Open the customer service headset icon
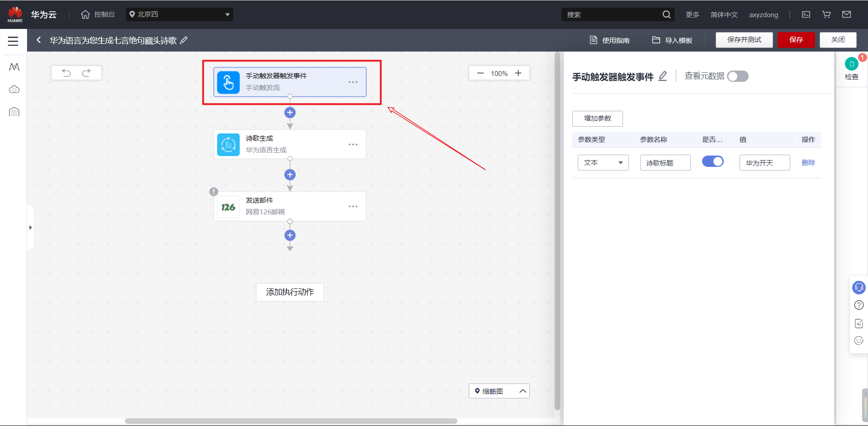Viewport: 868px width, 426px height. (x=859, y=288)
